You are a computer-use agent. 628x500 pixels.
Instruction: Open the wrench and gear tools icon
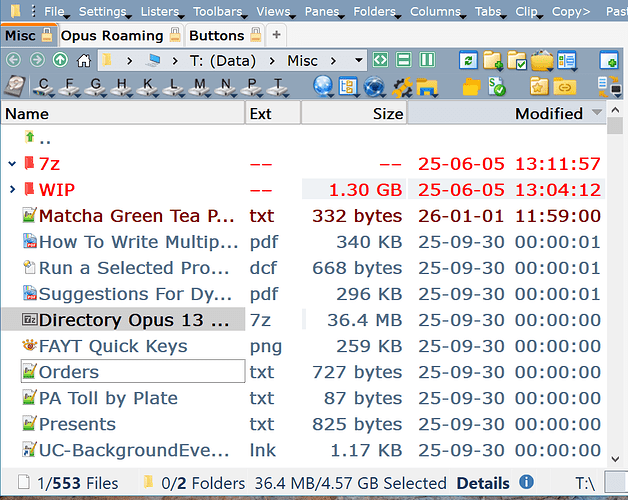[x=402, y=87]
